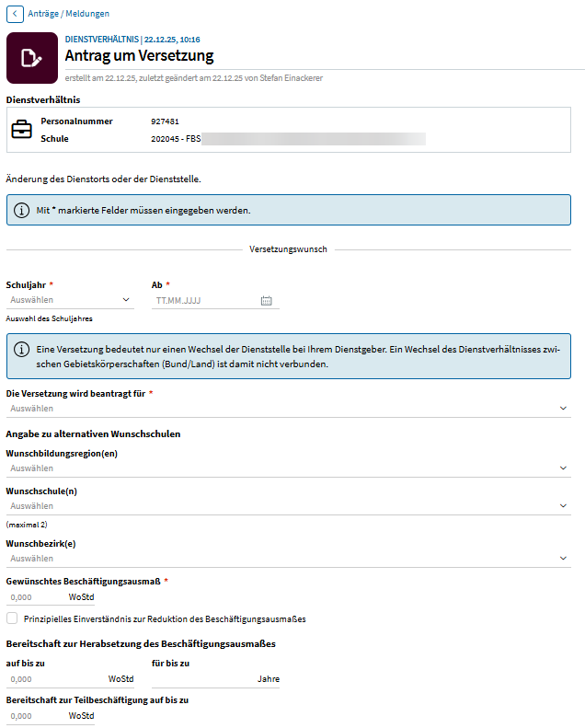Open the Schuljahr dropdown
Image resolution: width=585 pixels, height=728 pixels.
[70, 300]
